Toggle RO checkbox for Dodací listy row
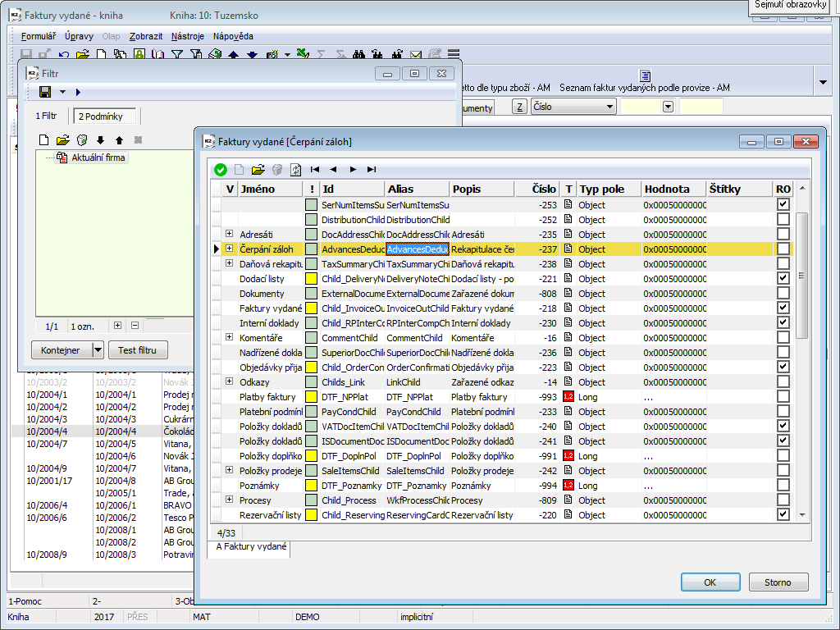This screenshot has width=840, height=630. 783,279
